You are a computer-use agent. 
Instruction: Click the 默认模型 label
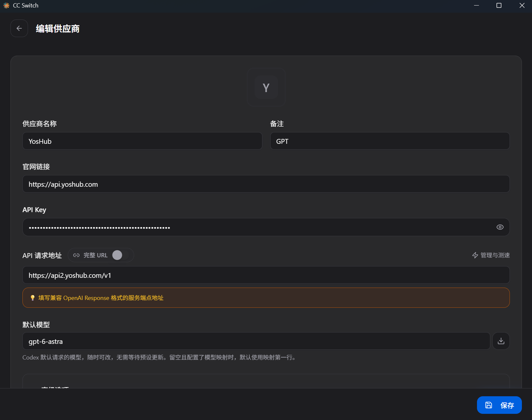36,325
